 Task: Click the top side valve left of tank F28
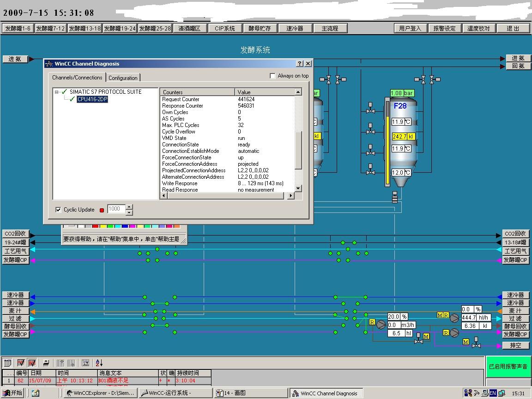[x=370, y=108]
